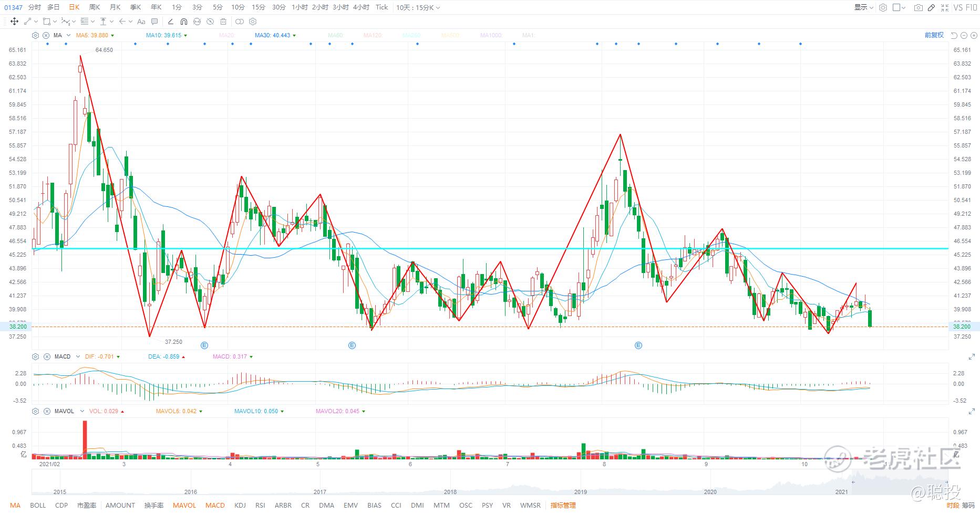Hide all drawings with the eye-slash icon

pyautogui.click(x=210, y=22)
